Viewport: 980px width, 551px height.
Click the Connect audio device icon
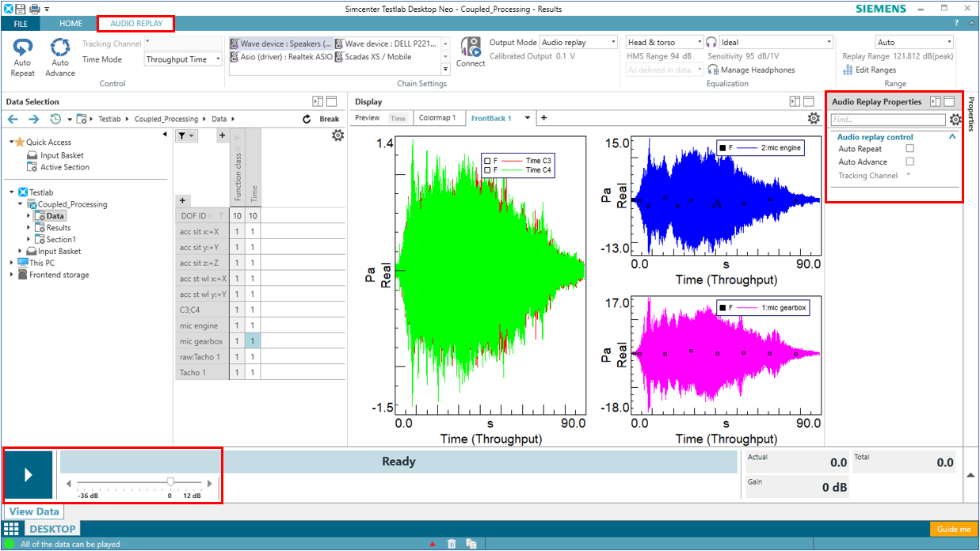[x=471, y=47]
